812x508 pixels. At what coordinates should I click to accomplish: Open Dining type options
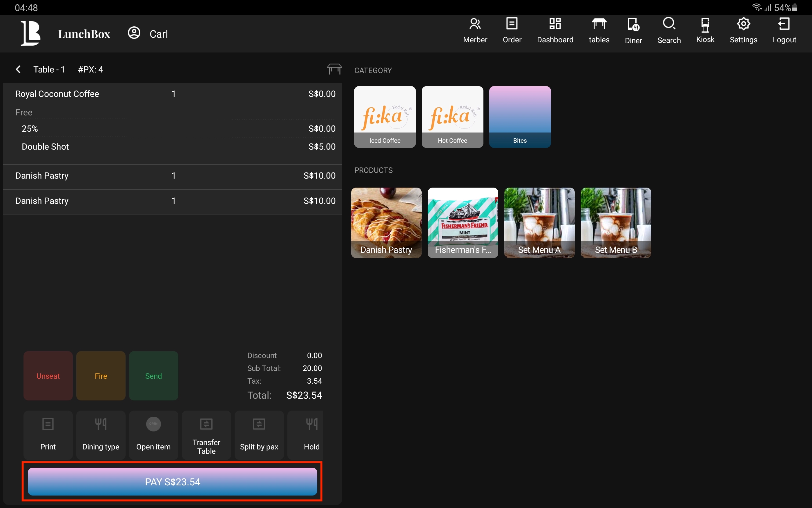pos(100,435)
